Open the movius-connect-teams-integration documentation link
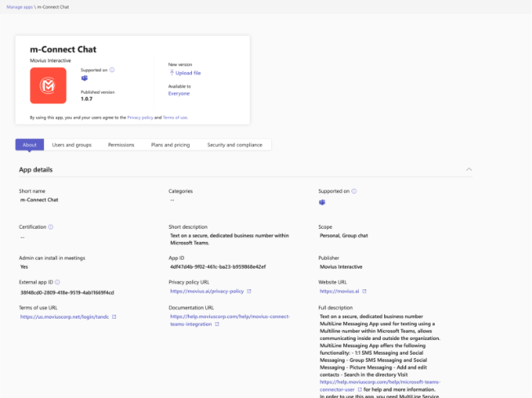 click(x=230, y=320)
